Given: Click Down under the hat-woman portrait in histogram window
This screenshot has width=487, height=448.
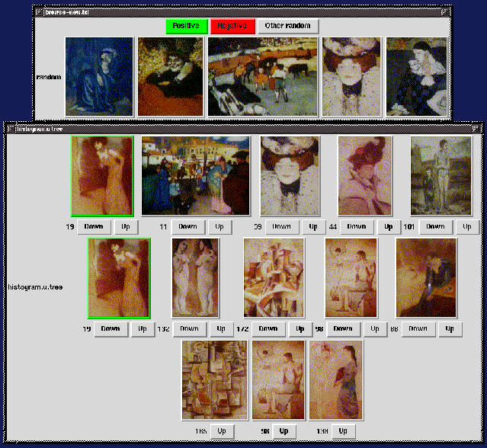Looking at the screenshot, I should coord(282,227).
